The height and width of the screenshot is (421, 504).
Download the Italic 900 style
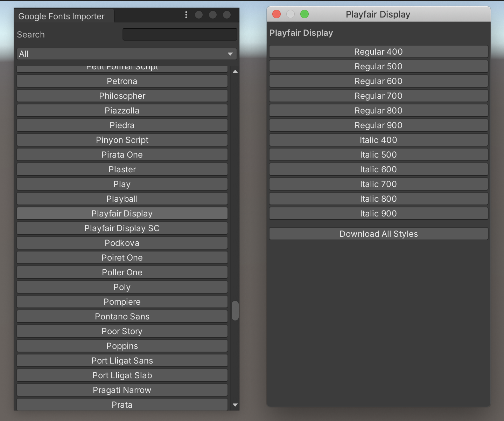(x=379, y=214)
